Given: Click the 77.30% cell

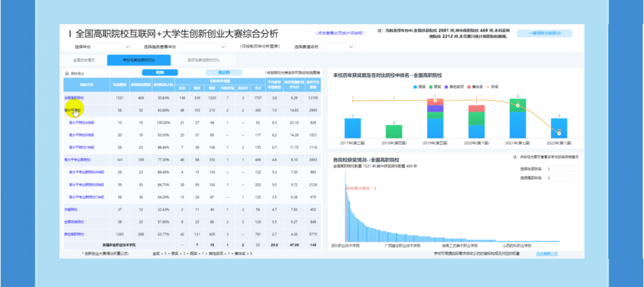Looking at the screenshot, I should click(163, 160).
